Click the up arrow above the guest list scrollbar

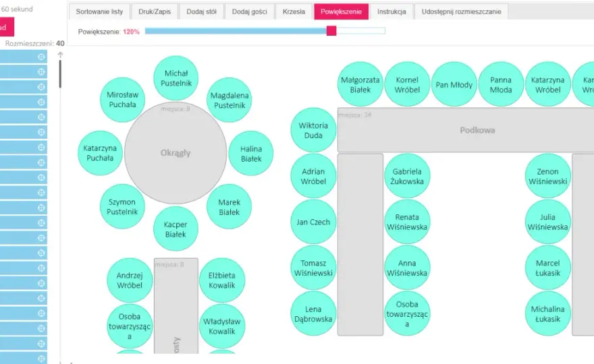click(60, 55)
